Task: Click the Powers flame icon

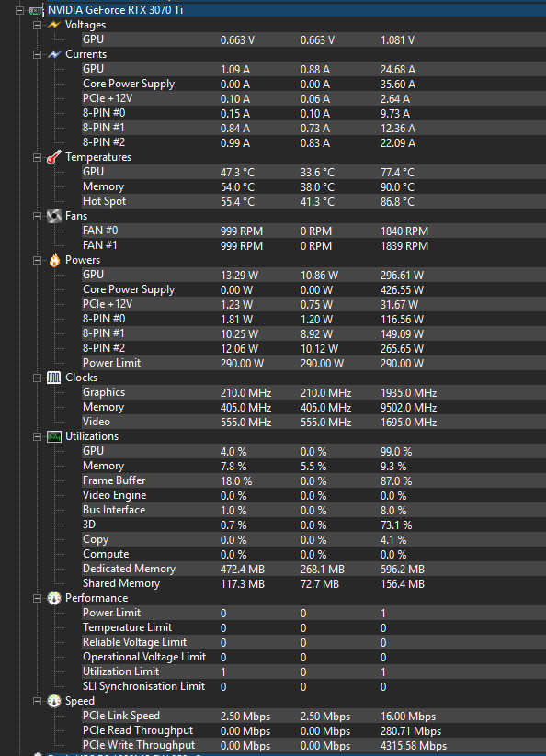Action: coord(54,260)
